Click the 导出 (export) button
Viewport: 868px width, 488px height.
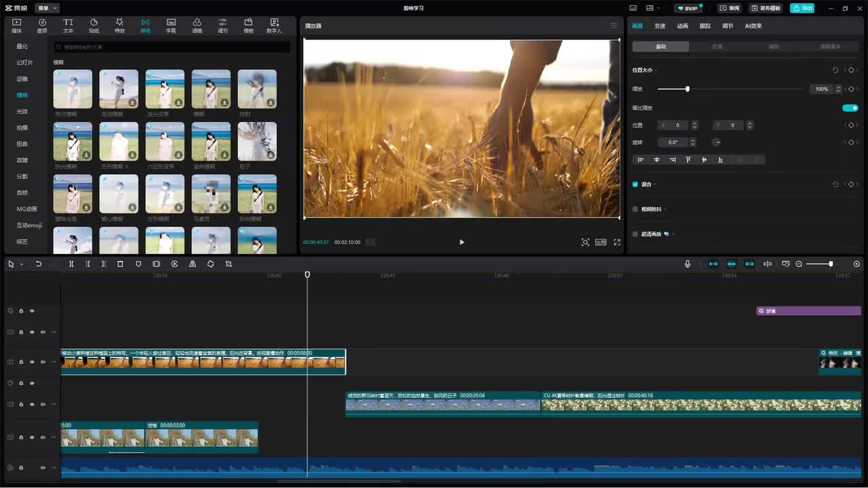pyautogui.click(x=802, y=8)
